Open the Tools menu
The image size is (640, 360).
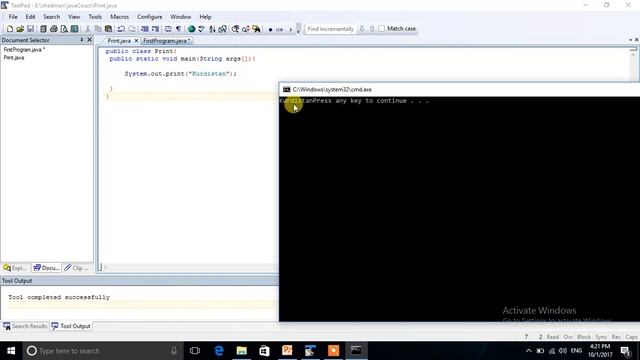click(x=95, y=17)
